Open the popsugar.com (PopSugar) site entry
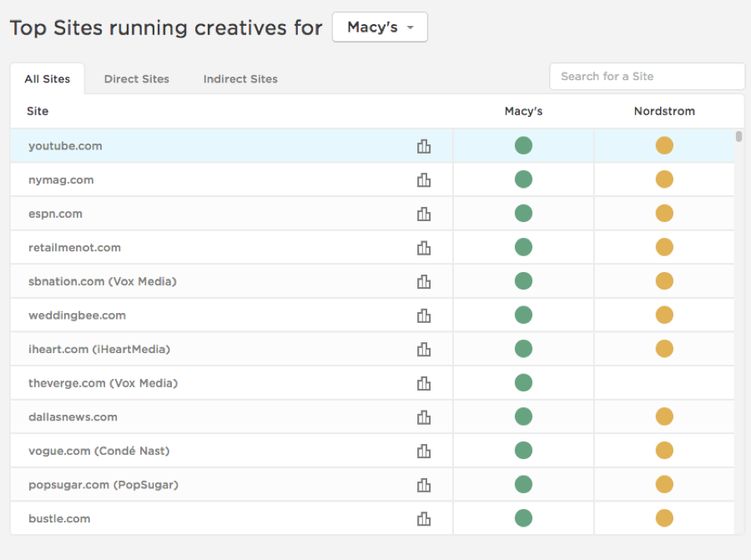The image size is (751, 560). coord(103,485)
